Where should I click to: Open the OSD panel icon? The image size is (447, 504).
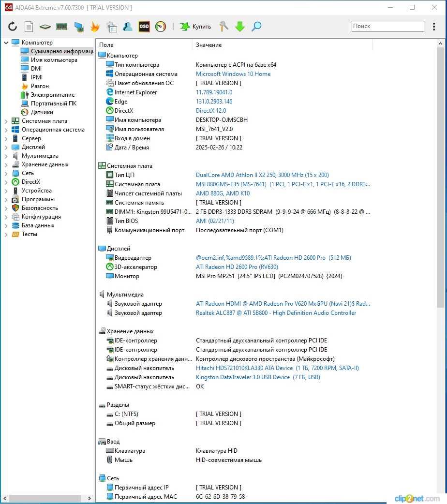click(144, 26)
